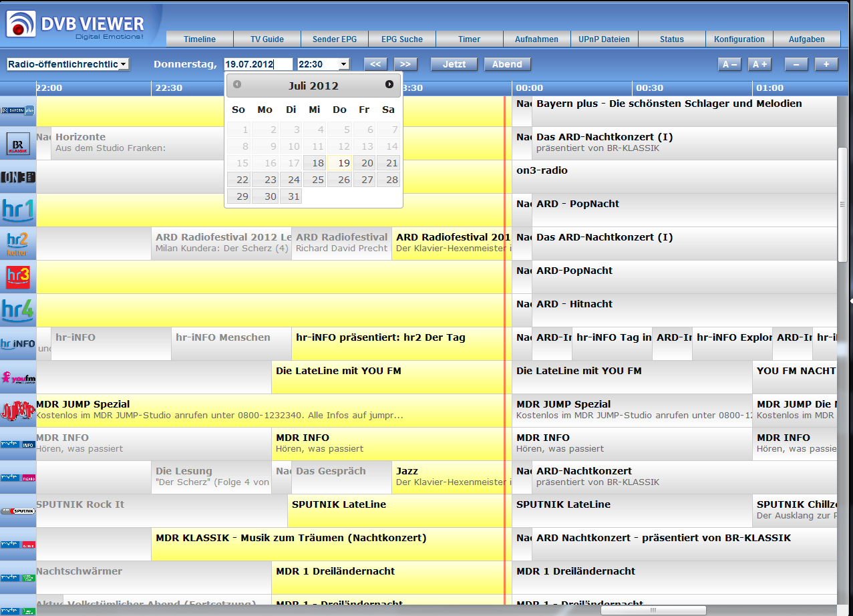The height and width of the screenshot is (616, 853).
Task: Open 'SPUTNIK Chillzo' program entry
Action: [x=794, y=511]
